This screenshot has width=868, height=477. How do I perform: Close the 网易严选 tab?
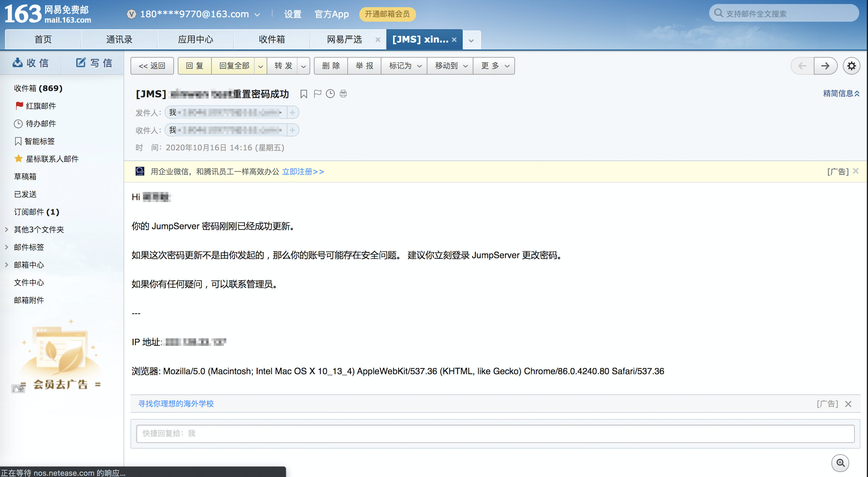(x=378, y=40)
